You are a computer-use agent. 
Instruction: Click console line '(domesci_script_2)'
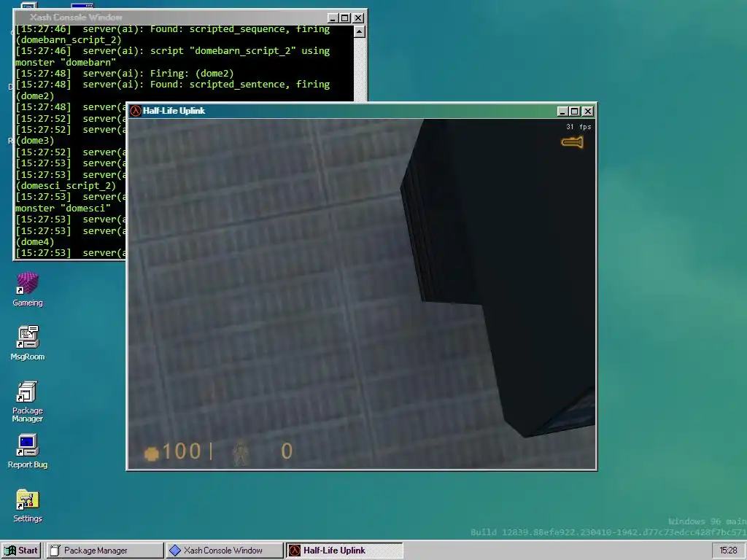click(x=66, y=186)
